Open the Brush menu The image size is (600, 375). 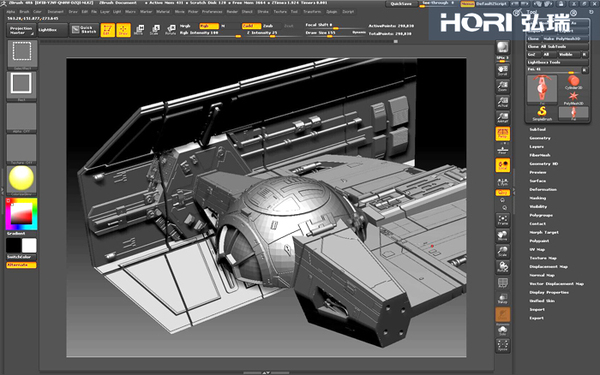click(24, 12)
